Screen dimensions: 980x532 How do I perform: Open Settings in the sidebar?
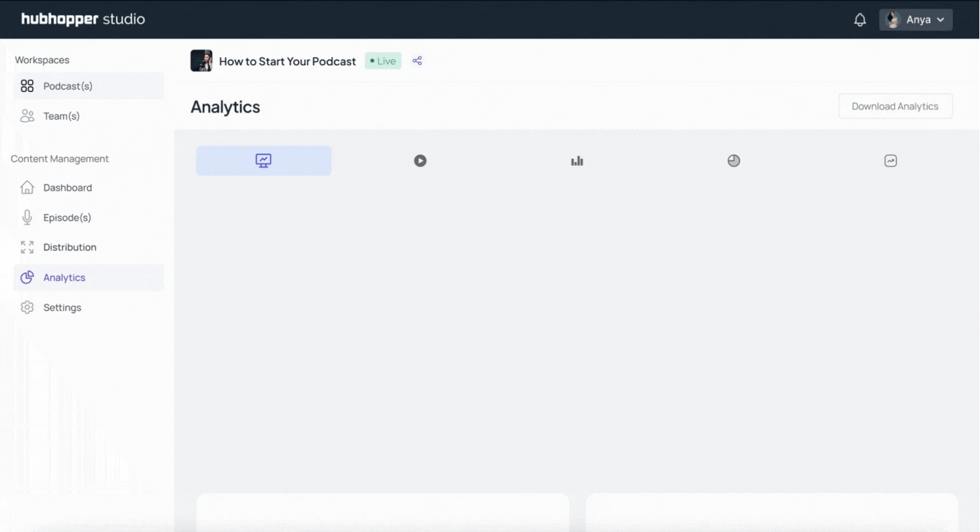click(88, 307)
